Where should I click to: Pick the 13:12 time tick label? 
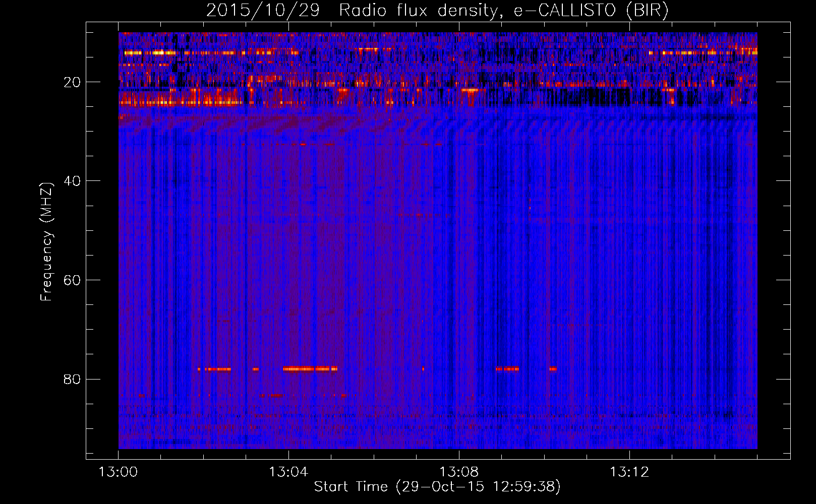pyautogui.click(x=629, y=472)
